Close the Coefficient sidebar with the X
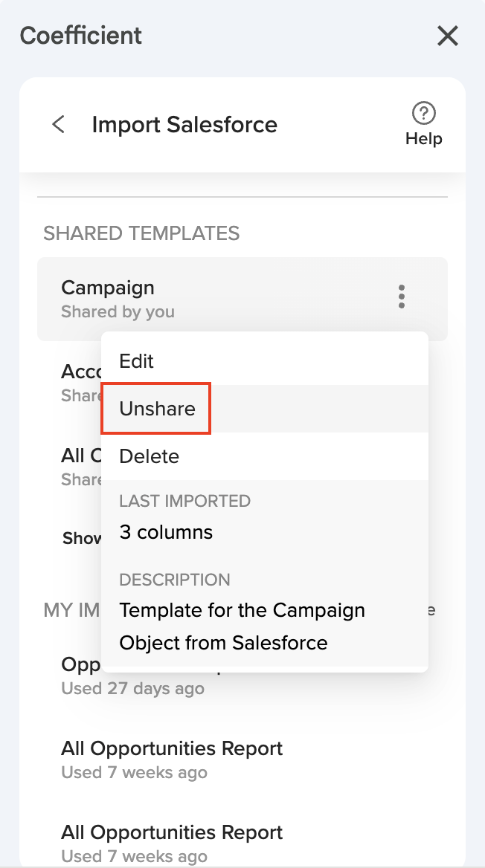The height and width of the screenshot is (868, 485). coord(448,36)
